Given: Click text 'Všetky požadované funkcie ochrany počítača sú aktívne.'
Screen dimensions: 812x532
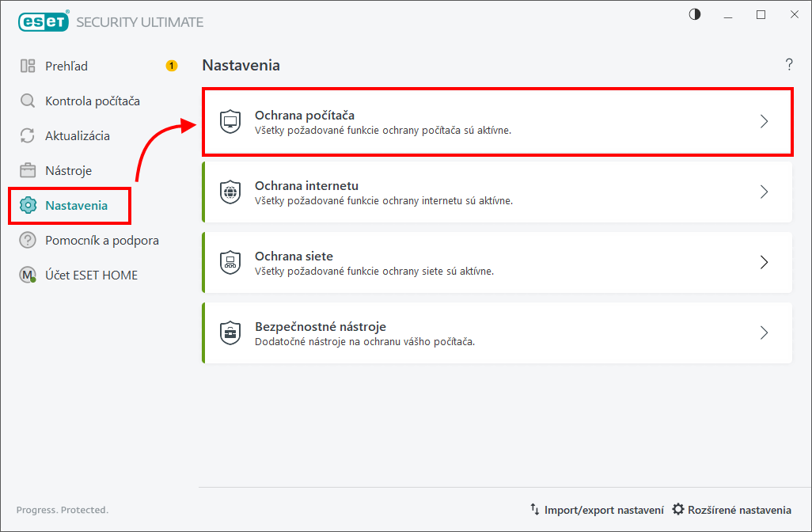Looking at the screenshot, I should pos(383,131).
